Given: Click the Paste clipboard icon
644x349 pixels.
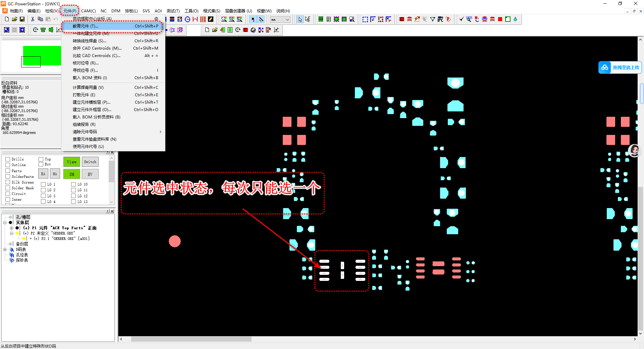Looking at the screenshot, I should pyautogui.click(x=48, y=19).
